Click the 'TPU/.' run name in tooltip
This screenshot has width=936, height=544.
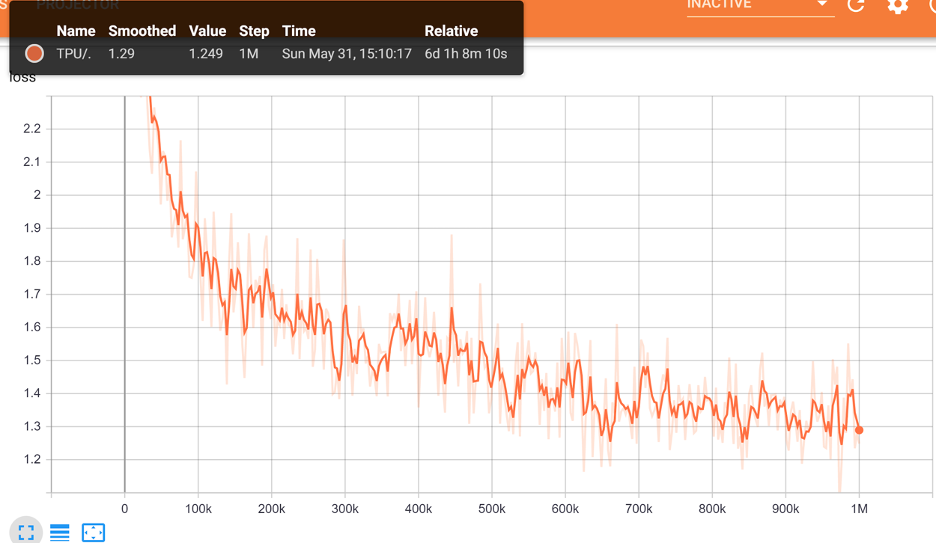click(x=73, y=54)
